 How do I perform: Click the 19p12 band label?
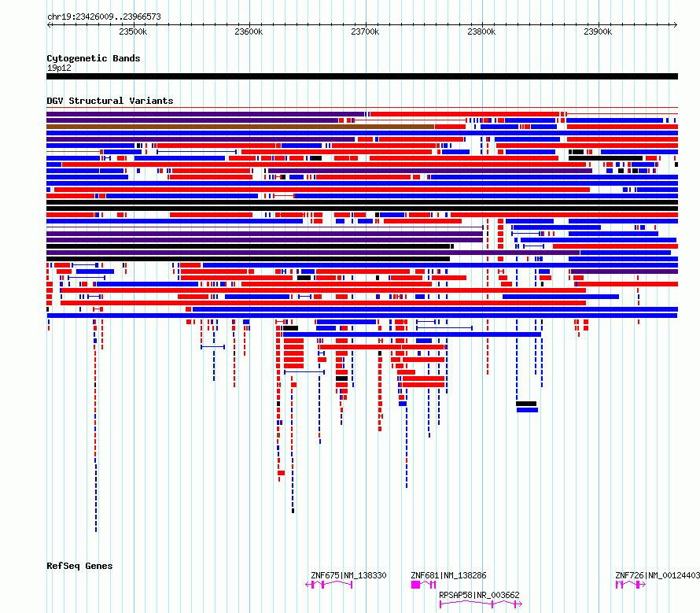(59, 68)
